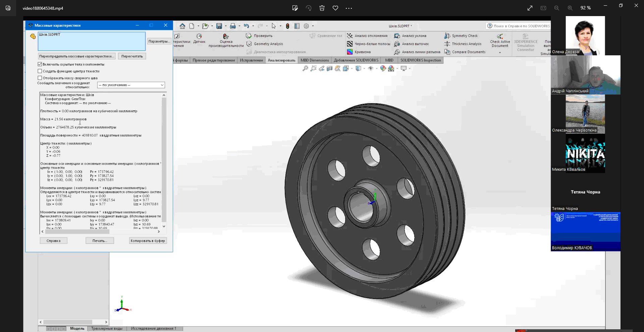Open the SOLIDWORKS Inspection tab
The width and height of the screenshot is (644, 332).
tap(420, 60)
